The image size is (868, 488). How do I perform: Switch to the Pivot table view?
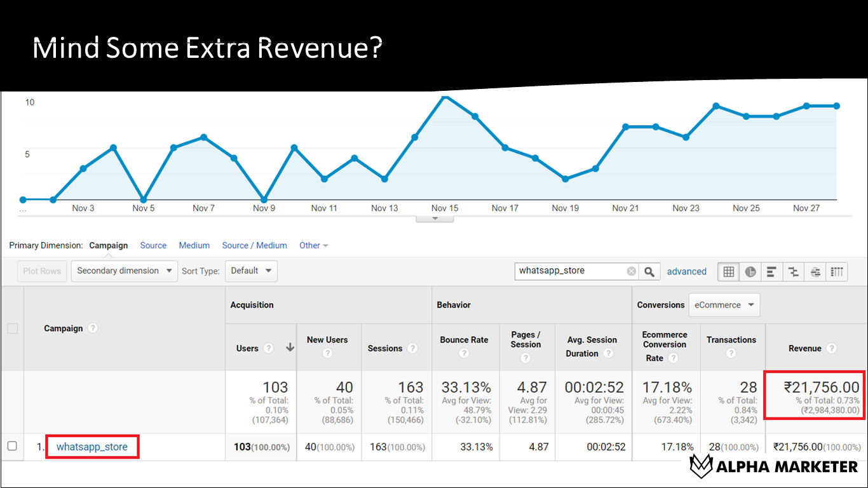pos(837,271)
